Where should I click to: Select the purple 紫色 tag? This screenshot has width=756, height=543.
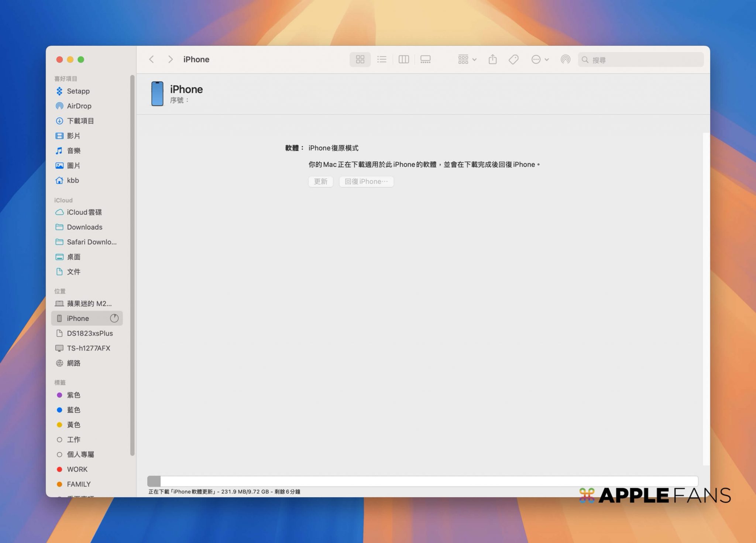pos(73,395)
